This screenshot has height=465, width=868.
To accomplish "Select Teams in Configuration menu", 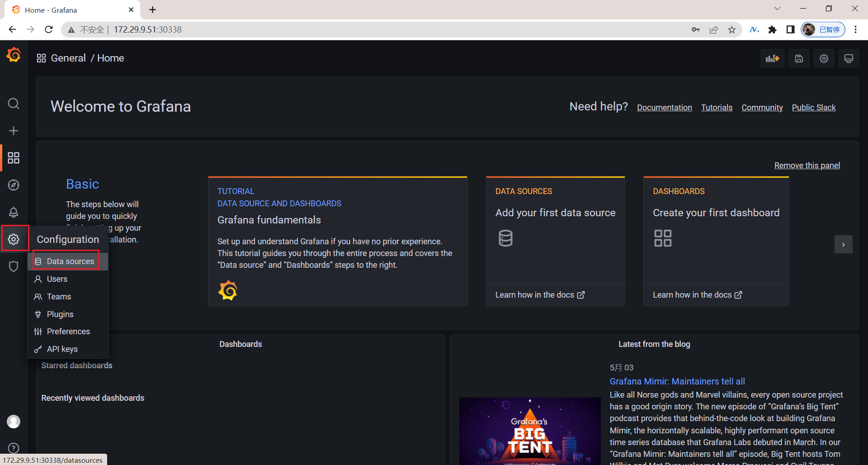I will 68,297.
